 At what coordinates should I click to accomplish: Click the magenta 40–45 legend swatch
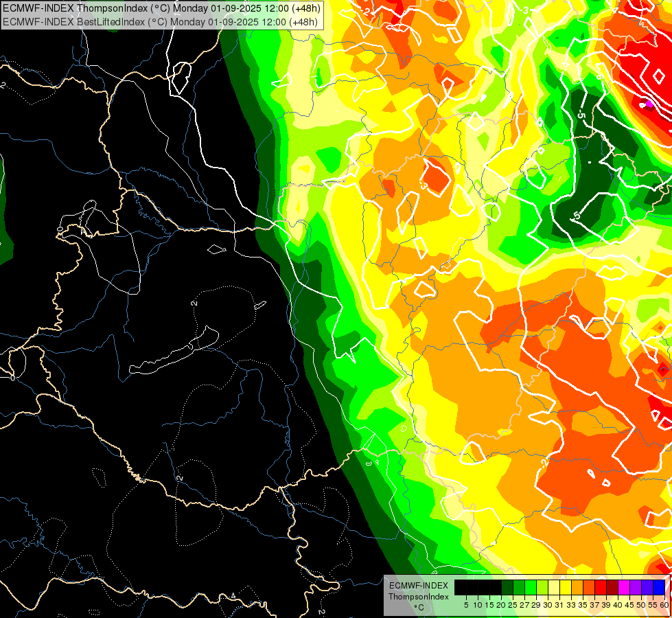pos(623,587)
